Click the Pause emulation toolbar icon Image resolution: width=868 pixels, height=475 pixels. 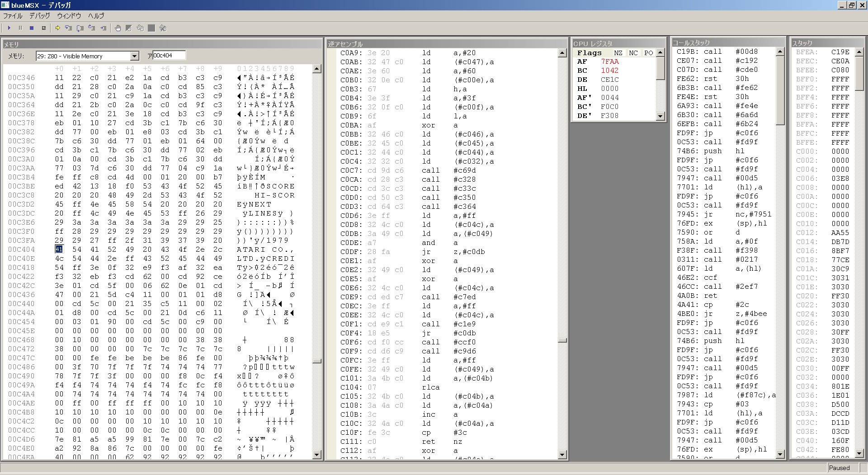click(20, 28)
